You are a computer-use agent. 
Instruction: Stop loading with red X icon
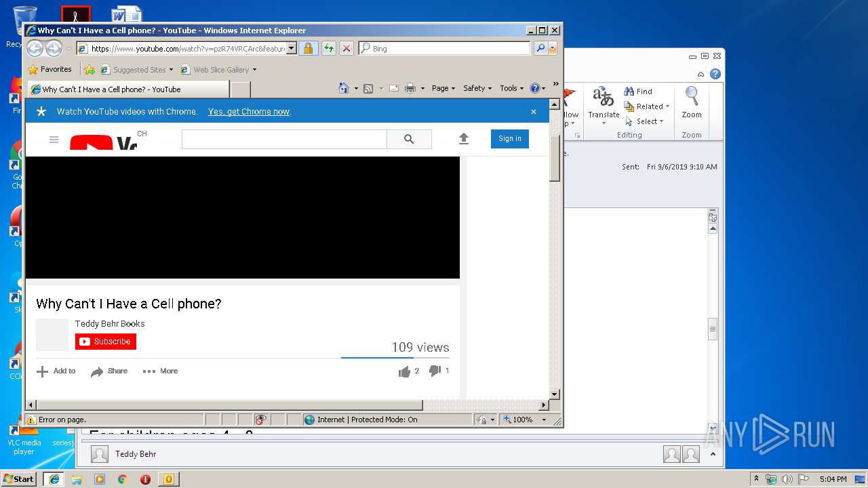point(347,48)
